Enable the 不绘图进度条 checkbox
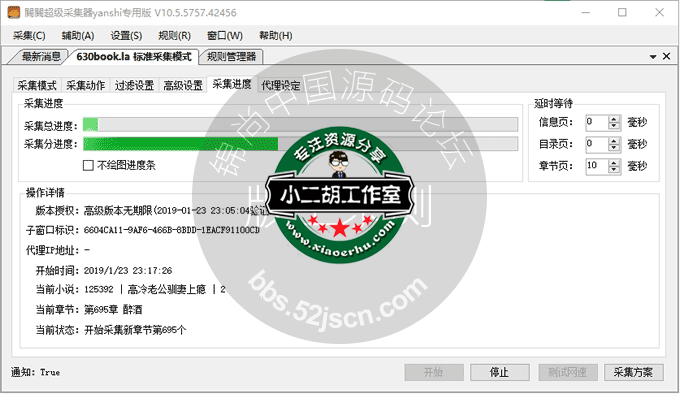Screen dimensions: 680x394 pyautogui.click(x=88, y=165)
